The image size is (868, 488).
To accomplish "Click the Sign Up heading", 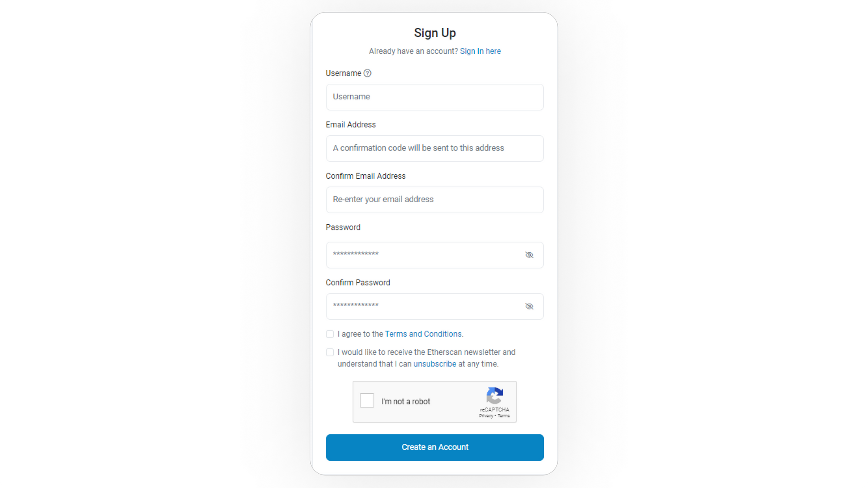I will pos(434,33).
